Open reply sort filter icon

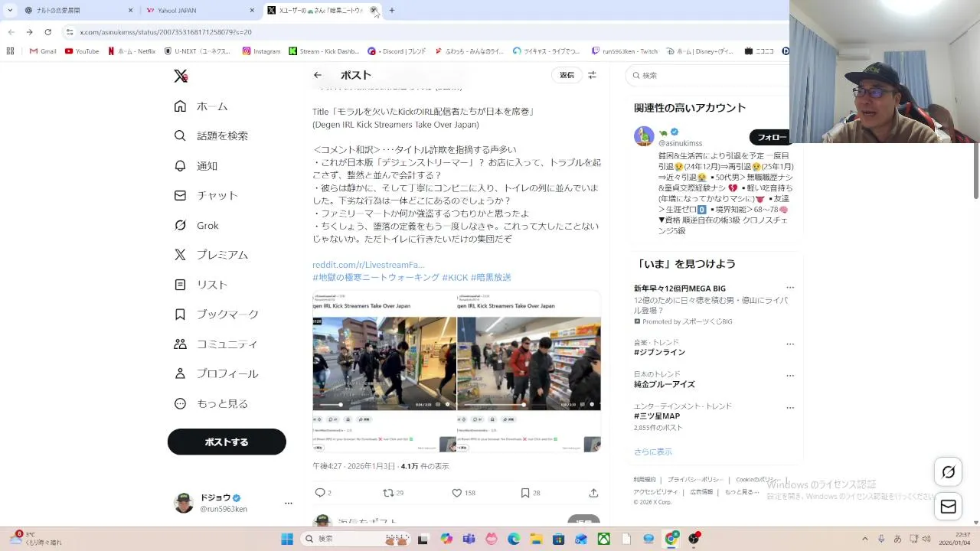click(x=592, y=75)
